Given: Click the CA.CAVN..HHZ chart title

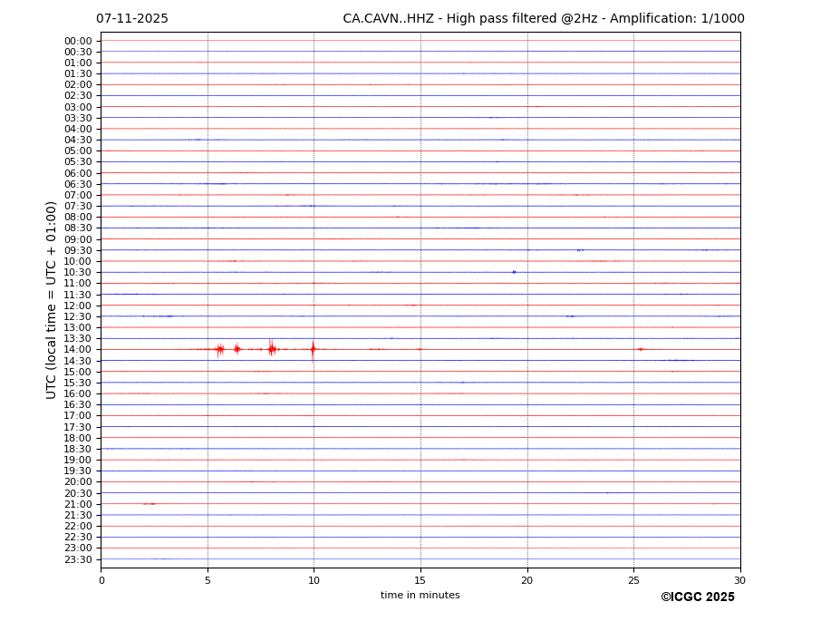Looking at the screenshot, I should tap(543, 19).
